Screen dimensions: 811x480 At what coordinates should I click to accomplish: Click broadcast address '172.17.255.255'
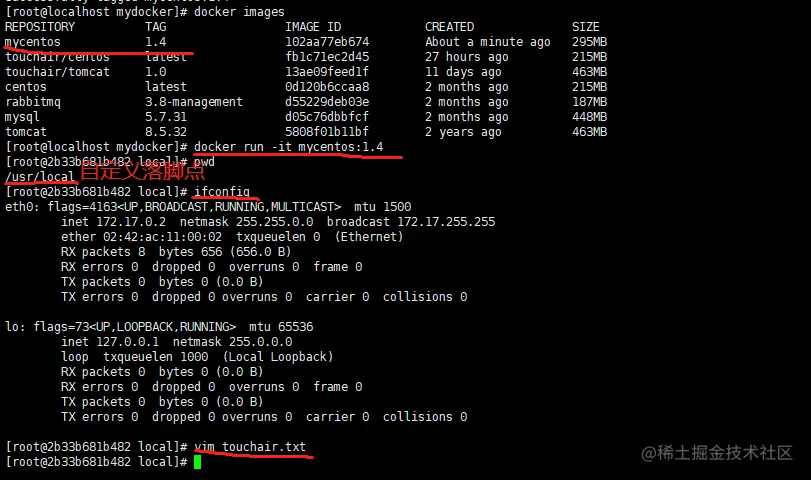pyautogui.click(x=446, y=222)
